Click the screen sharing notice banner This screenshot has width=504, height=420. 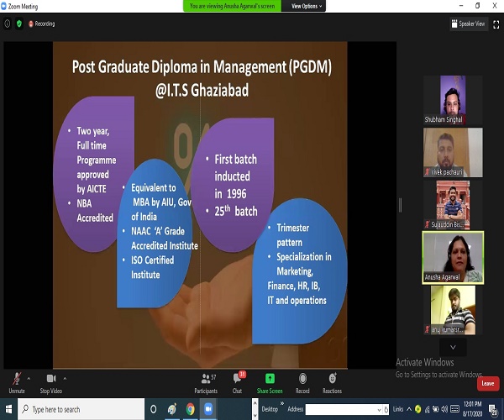coord(232,6)
